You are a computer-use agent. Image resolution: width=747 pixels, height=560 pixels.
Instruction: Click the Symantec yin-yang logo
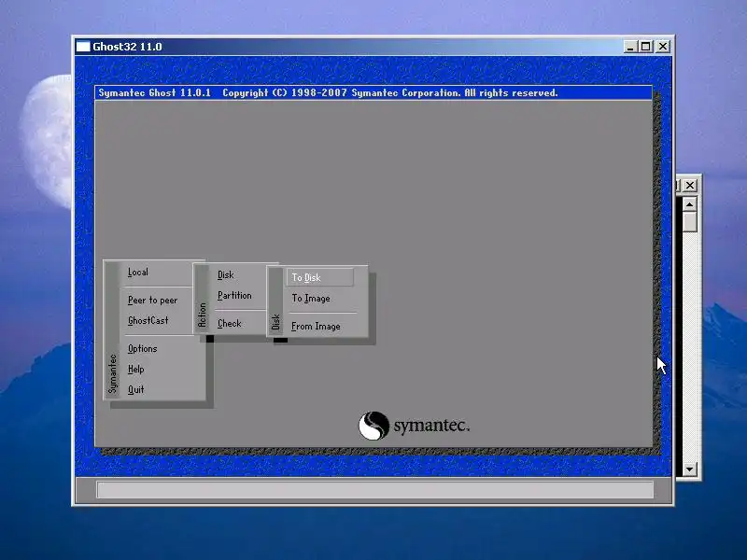373,426
